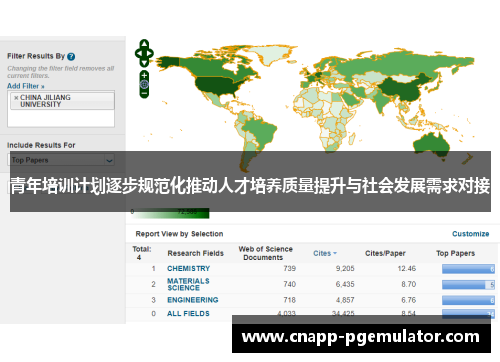This screenshot has height=362, width=500.
Task: Select the 739 documents value
Action: (289, 268)
